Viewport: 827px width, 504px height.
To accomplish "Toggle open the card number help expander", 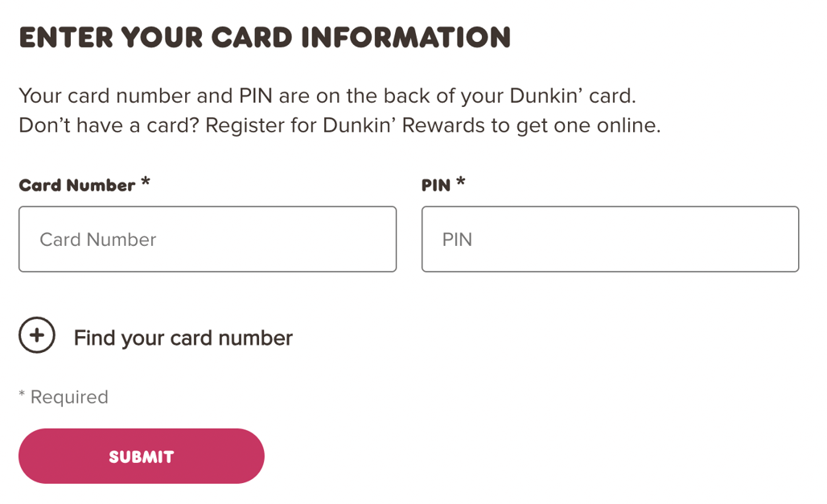I will (36, 335).
